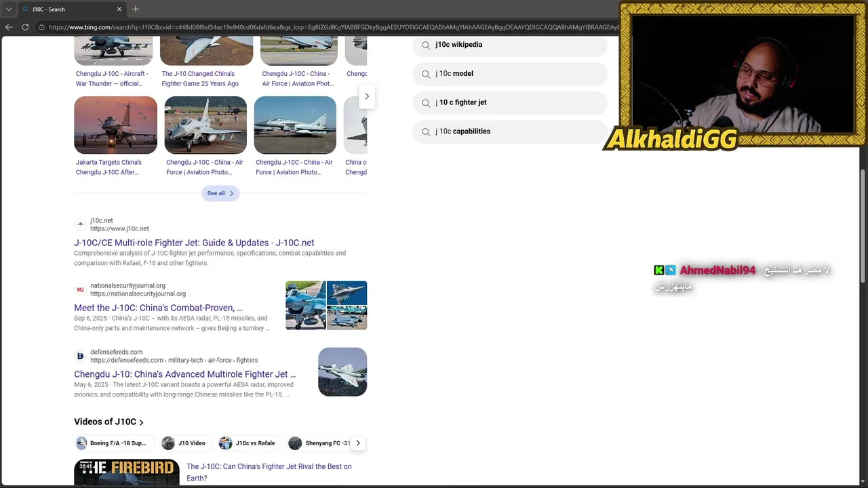Screen dimensions: 868x488
Task: Click the Bing URL address bar
Action: click(332, 27)
